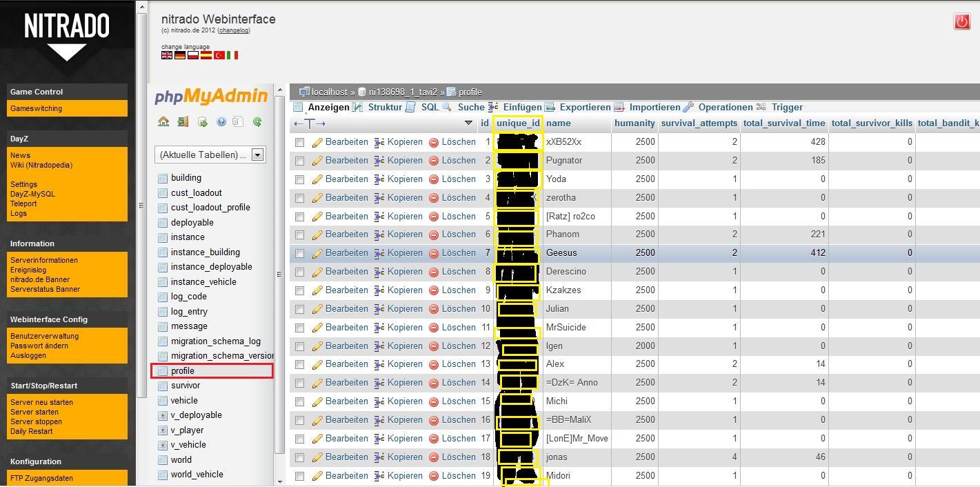Open the options arrow beside the id column
This screenshot has width=980, height=487.
click(468, 123)
